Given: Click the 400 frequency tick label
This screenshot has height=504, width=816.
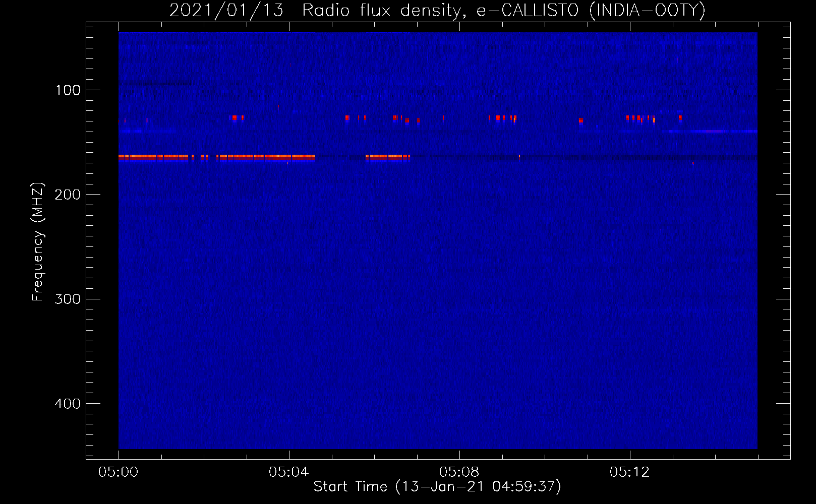Looking at the screenshot, I should [x=68, y=404].
